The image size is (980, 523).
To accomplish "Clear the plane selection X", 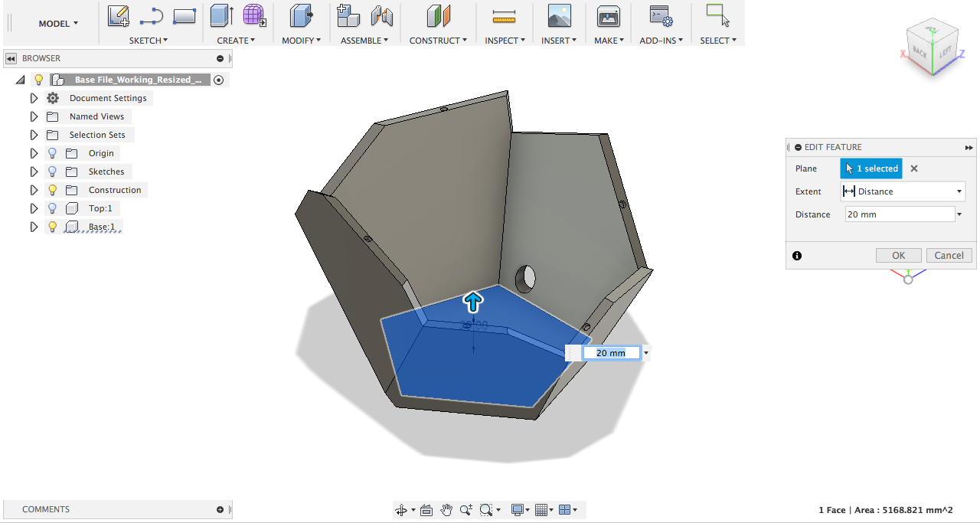I will pyautogui.click(x=914, y=168).
